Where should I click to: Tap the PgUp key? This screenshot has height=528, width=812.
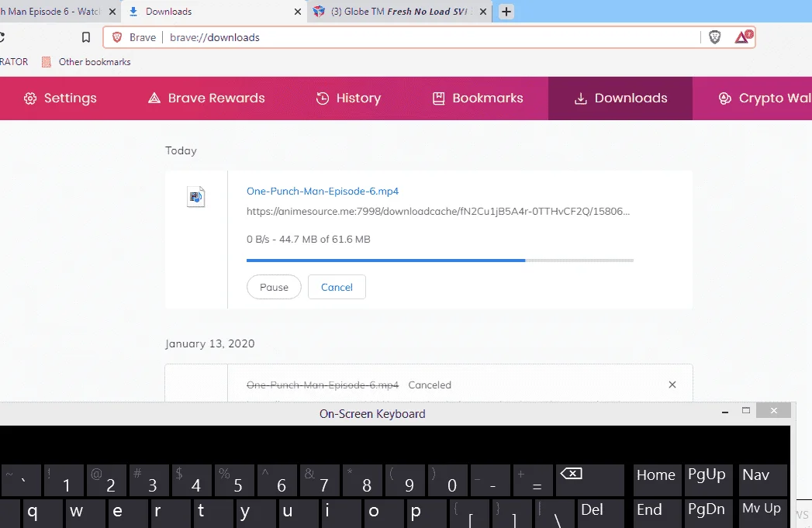tap(707, 481)
